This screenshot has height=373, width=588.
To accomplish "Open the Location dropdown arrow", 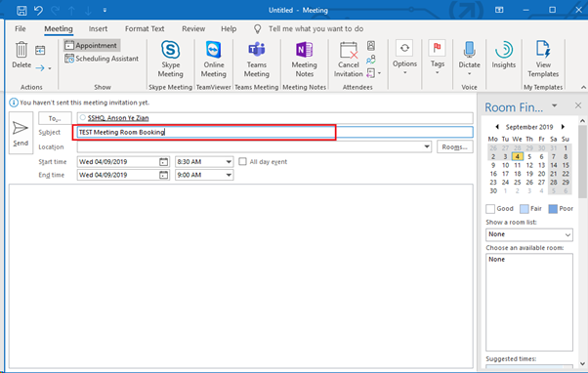I will (427, 146).
